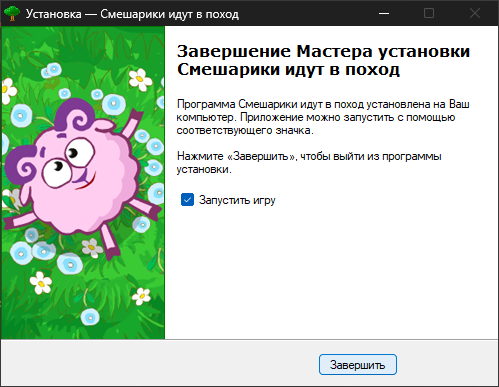Click the Завершить button
499x387 pixels.
coord(358,365)
